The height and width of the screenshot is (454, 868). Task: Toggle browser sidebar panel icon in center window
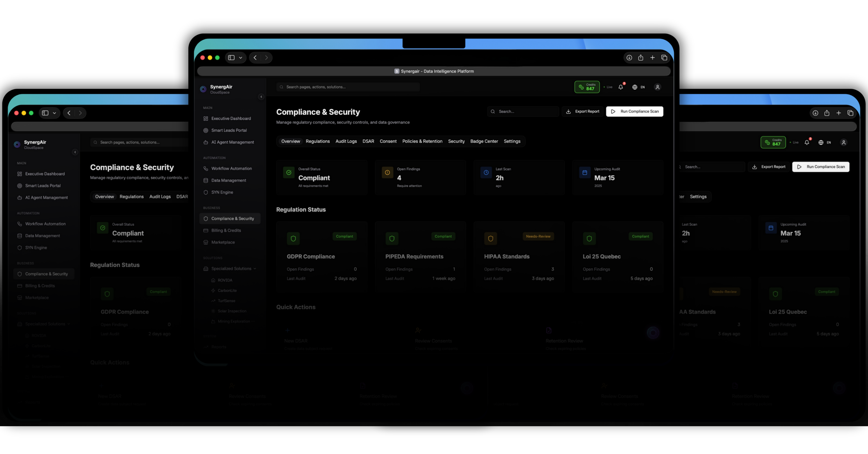pyautogui.click(x=231, y=58)
